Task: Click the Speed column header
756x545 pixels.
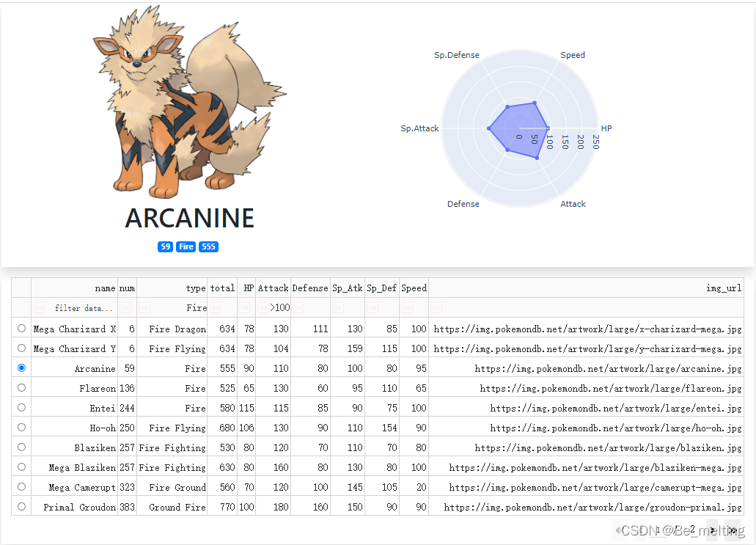Action: click(x=414, y=288)
